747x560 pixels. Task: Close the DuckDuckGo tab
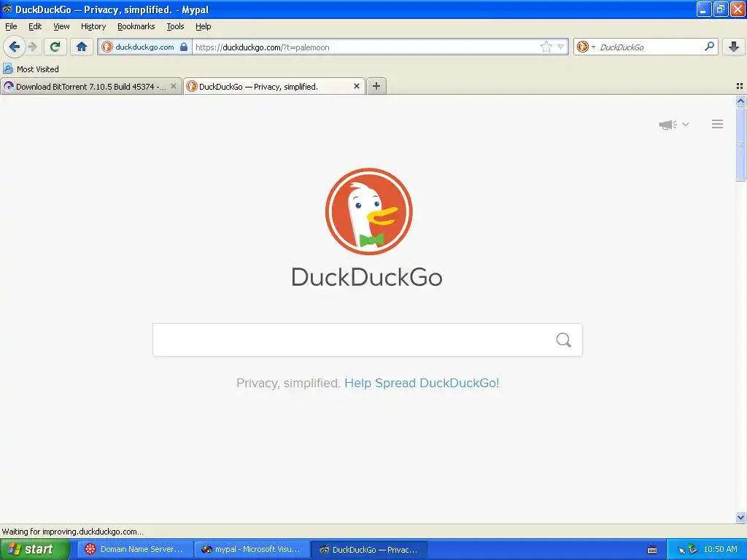coord(356,86)
